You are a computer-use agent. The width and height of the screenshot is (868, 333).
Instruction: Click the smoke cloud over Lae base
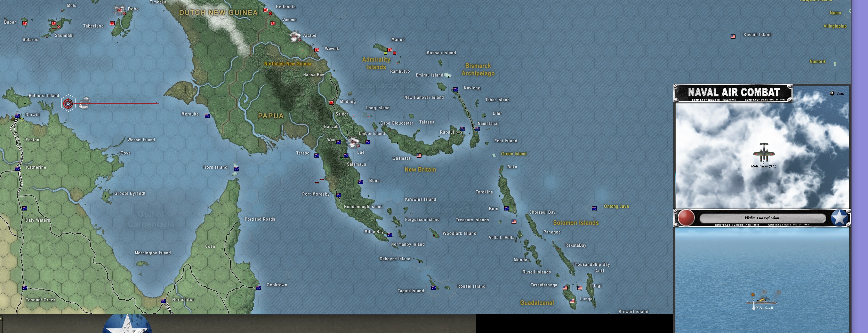click(x=354, y=142)
